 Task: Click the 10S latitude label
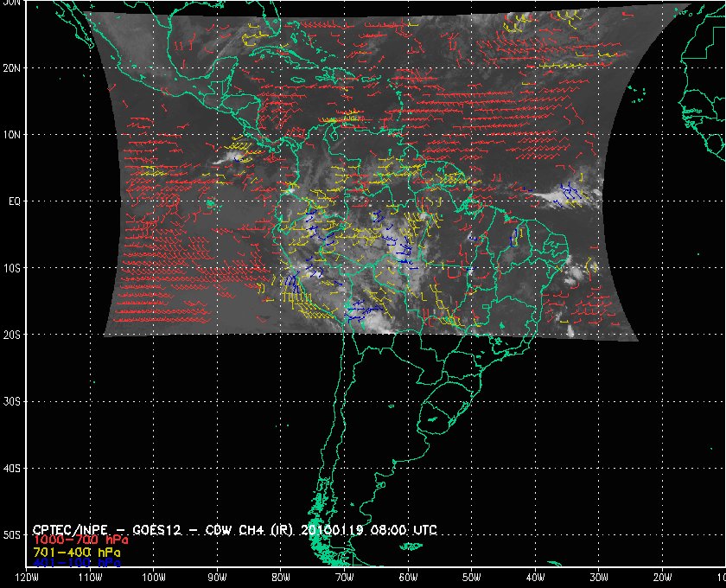(x=12, y=268)
